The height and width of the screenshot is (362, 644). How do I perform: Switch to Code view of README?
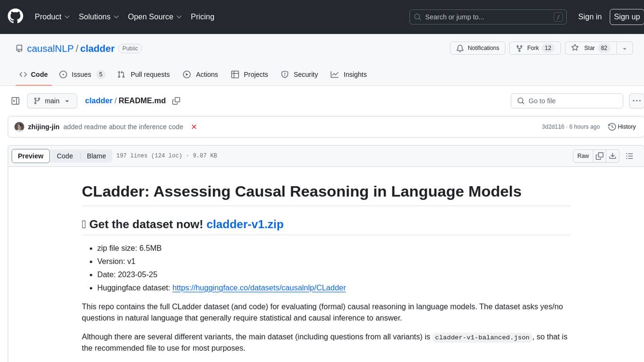tap(65, 156)
